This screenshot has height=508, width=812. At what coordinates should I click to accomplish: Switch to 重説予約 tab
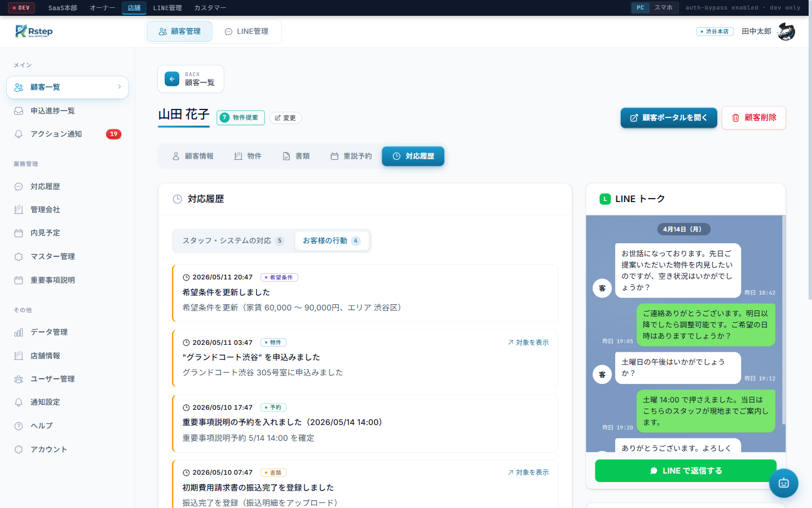click(x=351, y=156)
